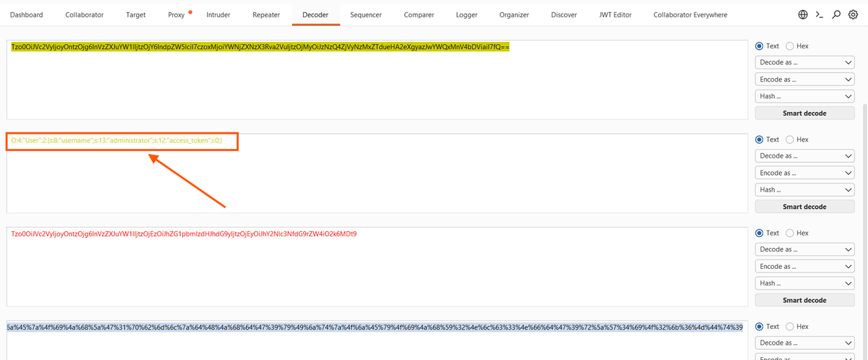The width and height of the screenshot is (868, 360).
Task: Open the globe browser icon
Action: tap(803, 14)
